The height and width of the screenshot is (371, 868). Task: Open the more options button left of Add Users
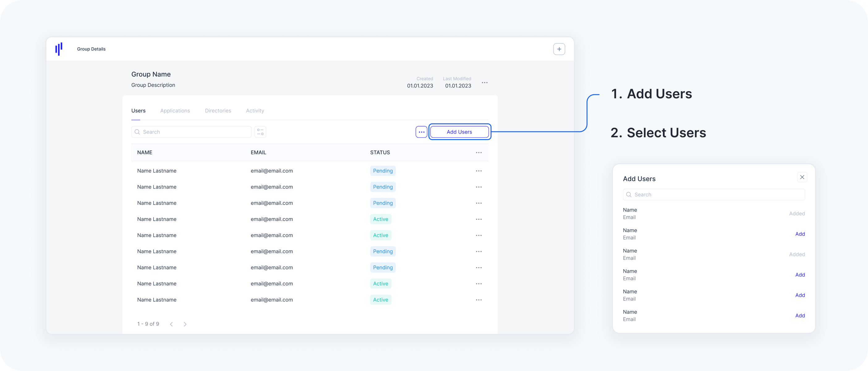[x=421, y=132]
